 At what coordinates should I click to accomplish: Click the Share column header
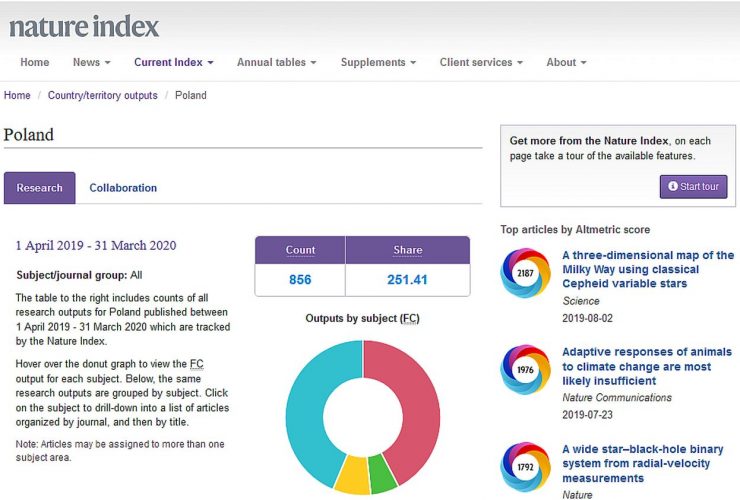pyautogui.click(x=408, y=250)
